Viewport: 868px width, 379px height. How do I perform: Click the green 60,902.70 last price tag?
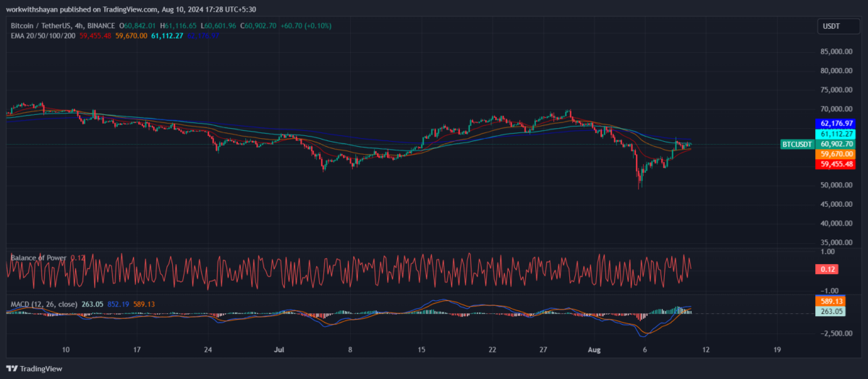point(836,144)
